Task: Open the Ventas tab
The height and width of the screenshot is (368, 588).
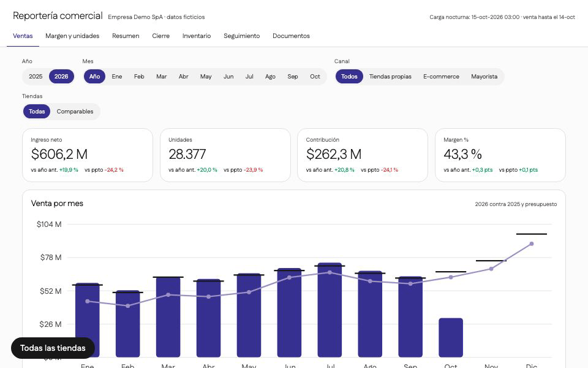Action: click(x=23, y=36)
